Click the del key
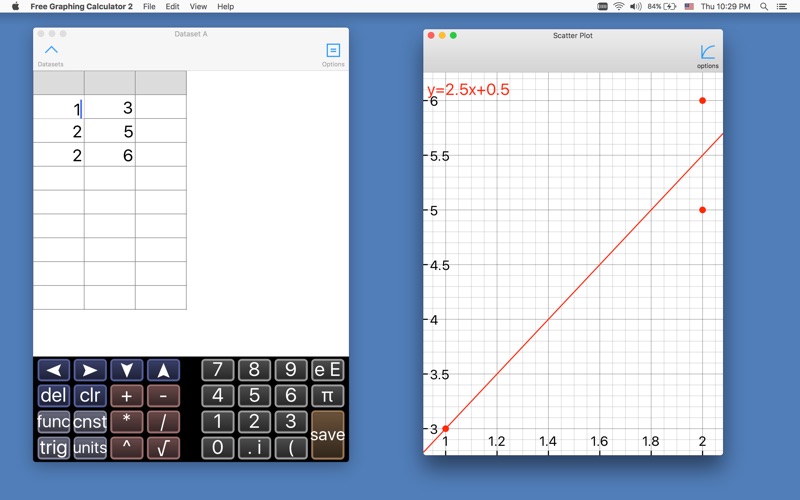The width and height of the screenshot is (800, 500). [x=54, y=395]
